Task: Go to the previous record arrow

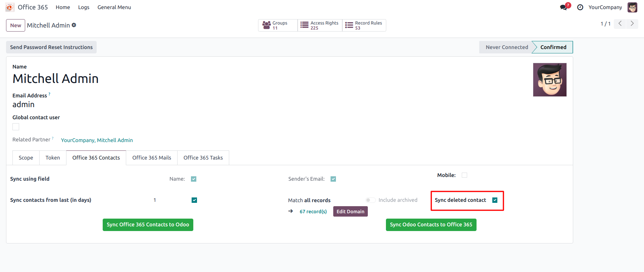Action: pos(620,24)
